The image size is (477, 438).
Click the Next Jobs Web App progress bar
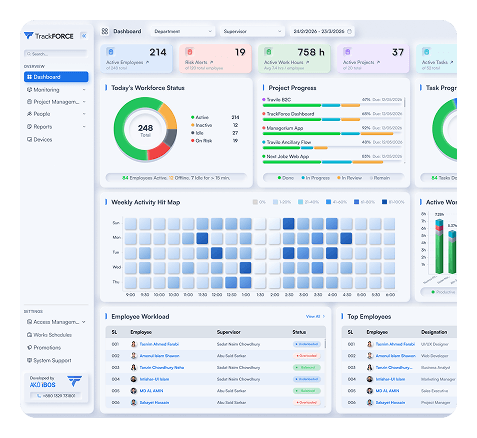[x=332, y=162]
